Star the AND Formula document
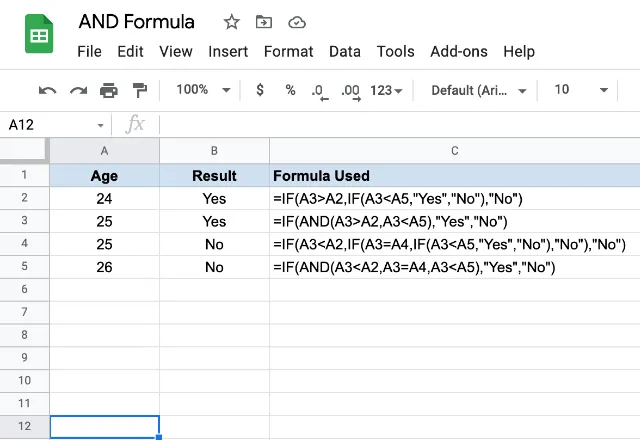 point(231,22)
